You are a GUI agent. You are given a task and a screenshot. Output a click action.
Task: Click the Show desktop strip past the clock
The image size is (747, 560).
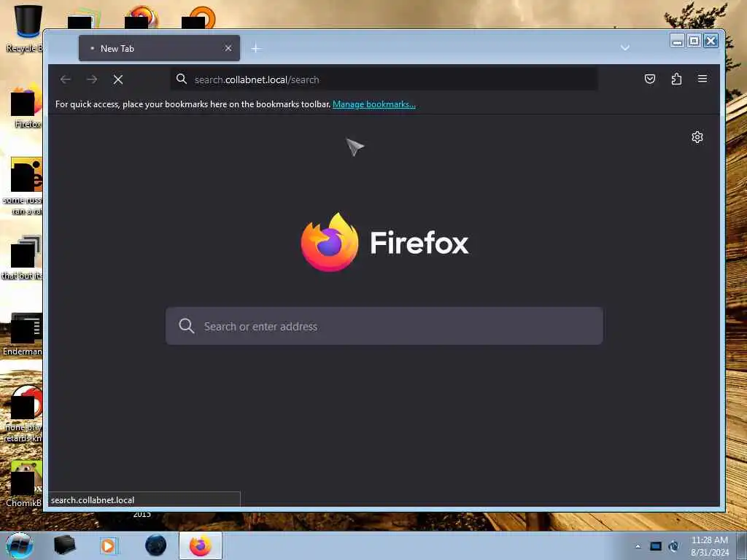point(742,545)
